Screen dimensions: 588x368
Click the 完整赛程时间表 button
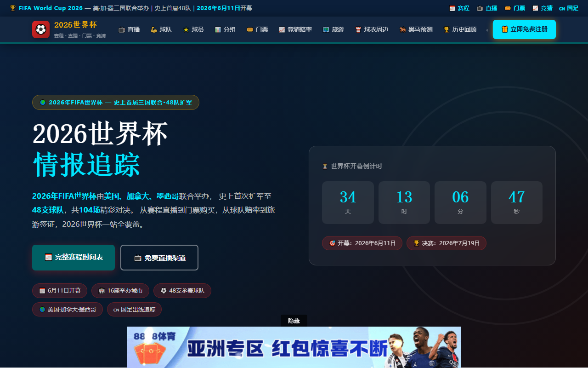coord(73,258)
